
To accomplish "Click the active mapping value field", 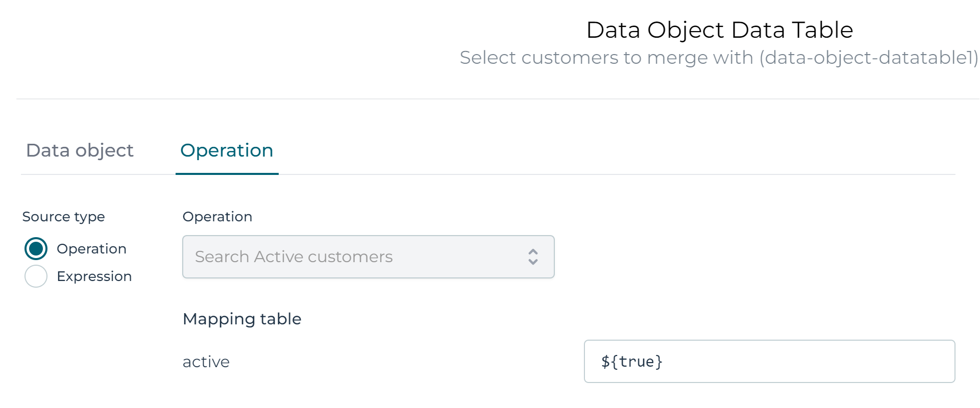I will click(770, 362).
